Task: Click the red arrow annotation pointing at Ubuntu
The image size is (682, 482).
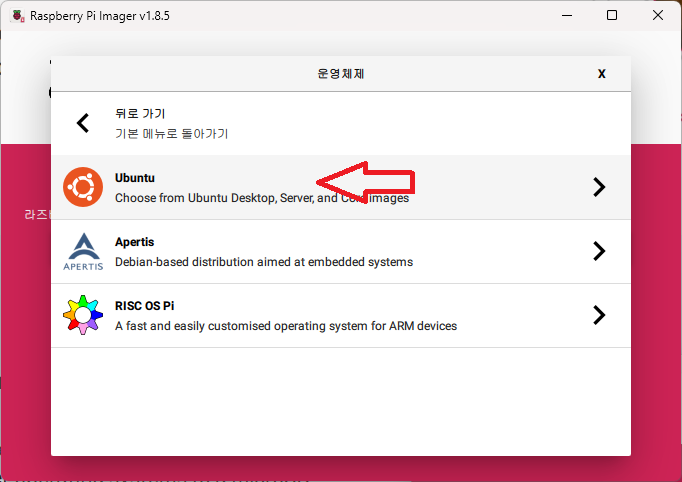Action: (365, 182)
